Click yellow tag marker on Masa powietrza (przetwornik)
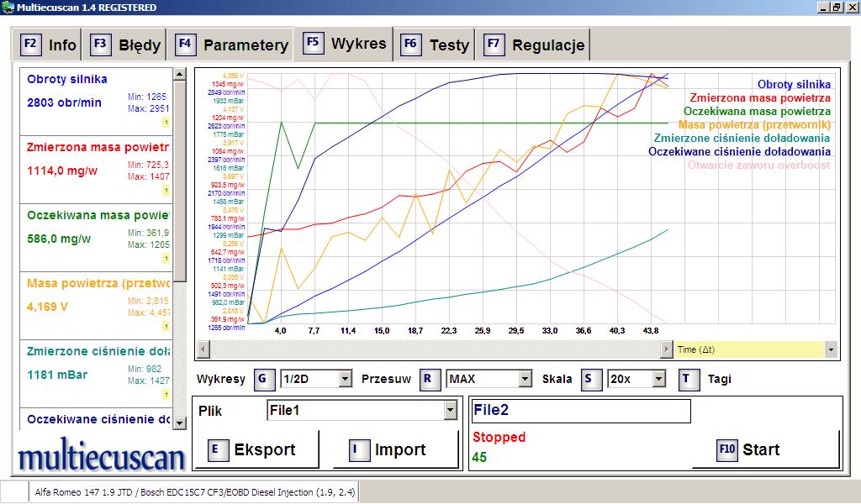The height and width of the screenshot is (504, 861). click(166, 327)
